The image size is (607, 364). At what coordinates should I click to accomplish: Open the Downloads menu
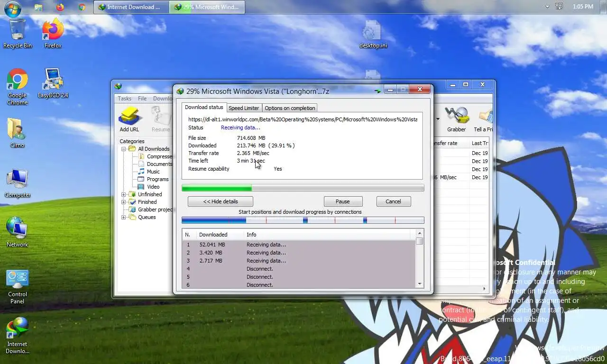(x=163, y=99)
